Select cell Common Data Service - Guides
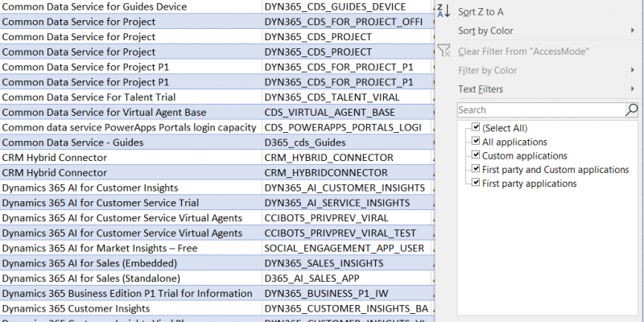 [131, 142]
